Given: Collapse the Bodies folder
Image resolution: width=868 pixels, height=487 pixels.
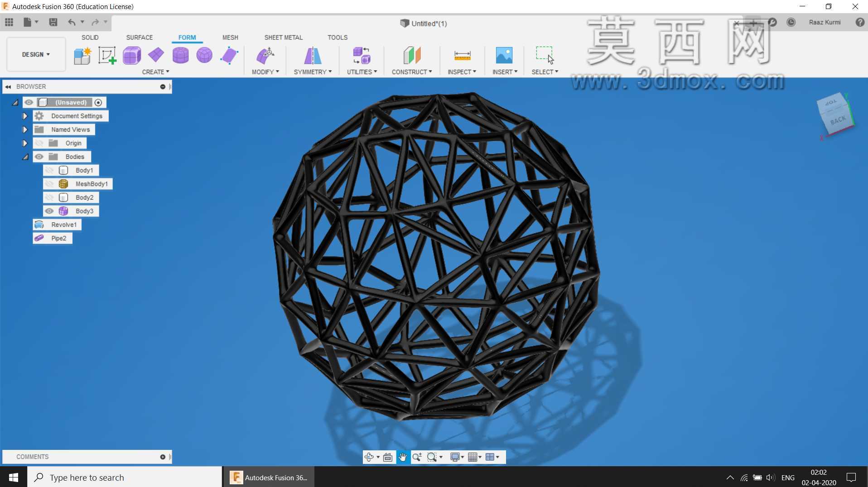Looking at the screenshot, I should [25, 157].
